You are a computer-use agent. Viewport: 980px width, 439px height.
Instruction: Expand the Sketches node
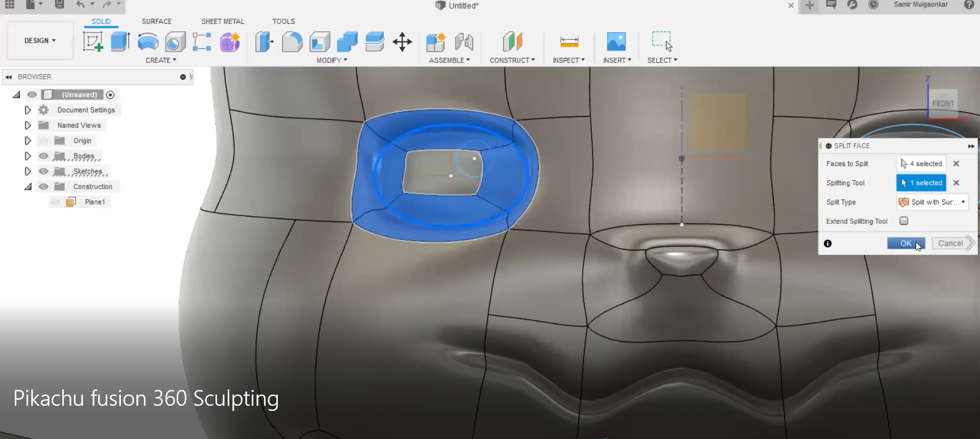tap(28, 171)
